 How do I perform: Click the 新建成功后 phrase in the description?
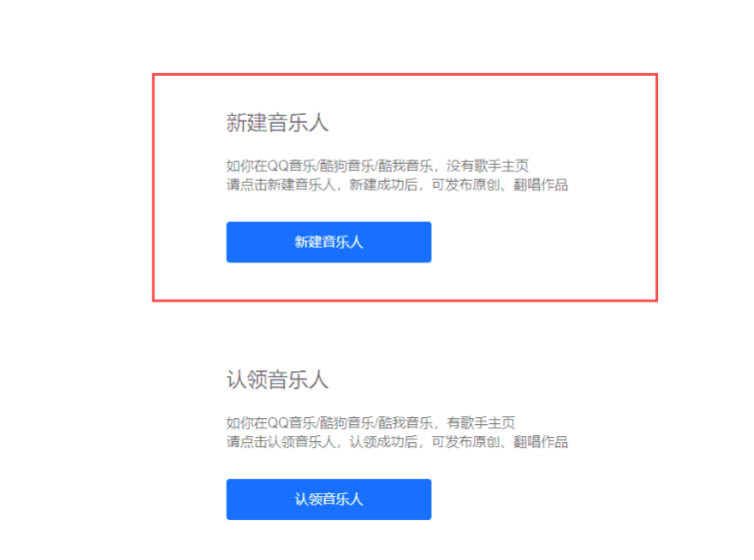[x=383, y=185]
